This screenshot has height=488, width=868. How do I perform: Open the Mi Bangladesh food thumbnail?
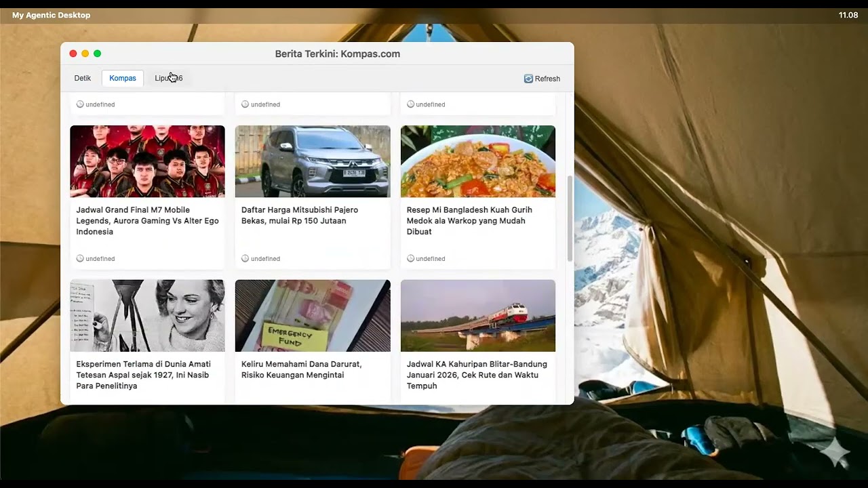pos(478,161)
